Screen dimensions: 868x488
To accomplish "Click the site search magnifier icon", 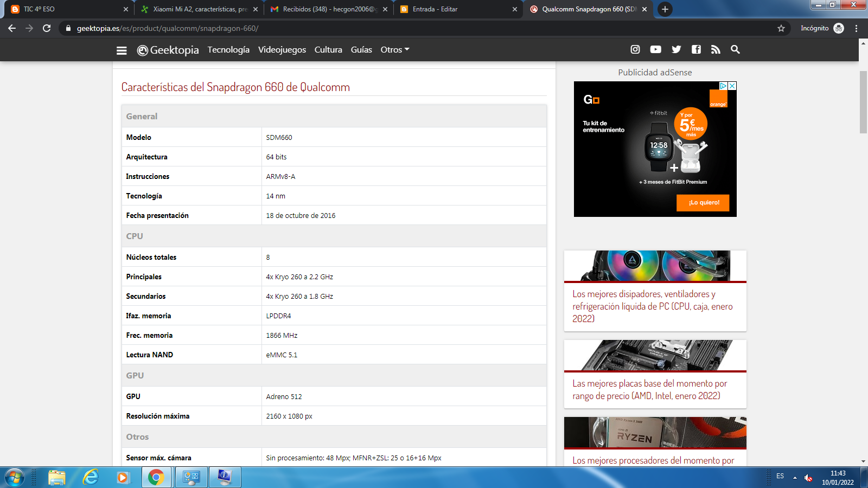I will (x=735, y=49).
